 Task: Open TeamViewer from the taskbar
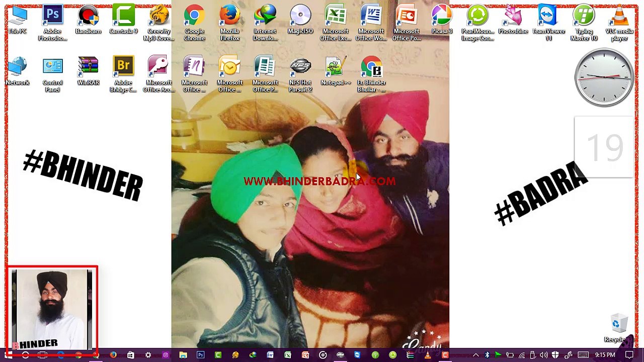[x=357, y=355]
